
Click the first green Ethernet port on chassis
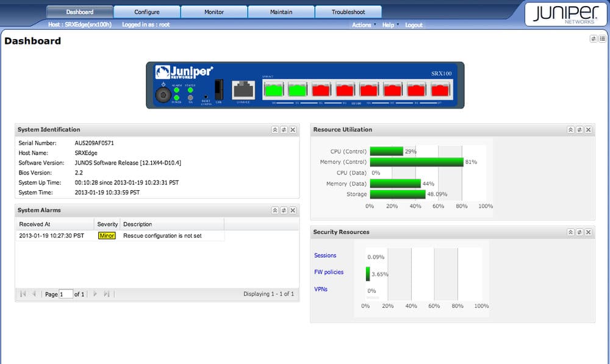pyautogui.click(x=273, y=90)
